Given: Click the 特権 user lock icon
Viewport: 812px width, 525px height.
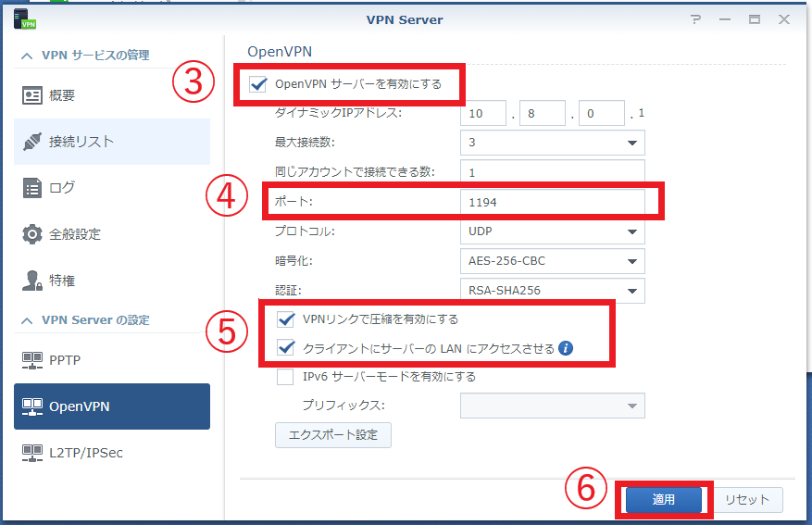Looking at the screenshot, I should (32, 281).
